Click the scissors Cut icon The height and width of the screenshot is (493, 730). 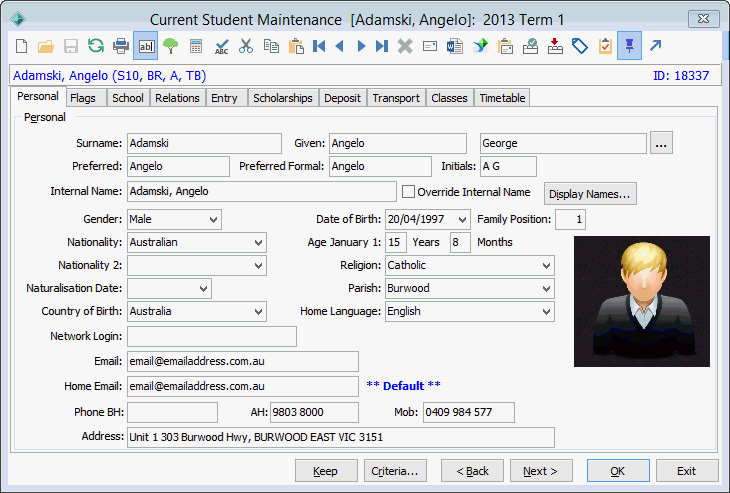pos(246,46)
